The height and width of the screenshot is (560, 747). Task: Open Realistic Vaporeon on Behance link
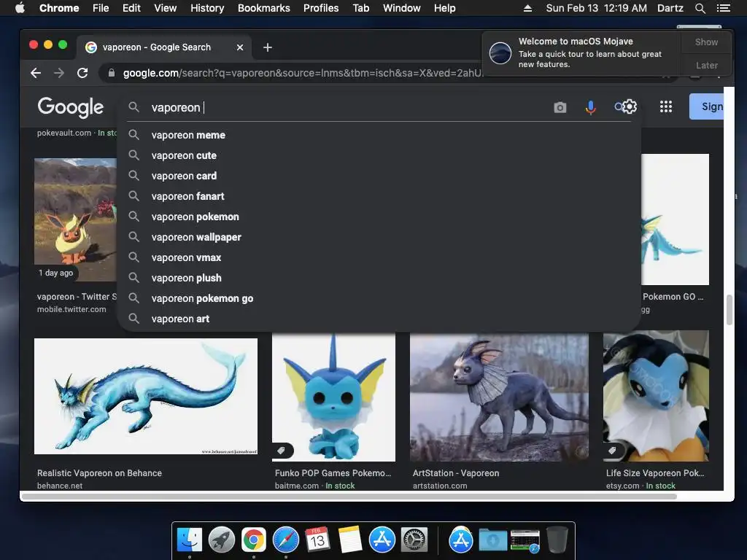(99, 472)
